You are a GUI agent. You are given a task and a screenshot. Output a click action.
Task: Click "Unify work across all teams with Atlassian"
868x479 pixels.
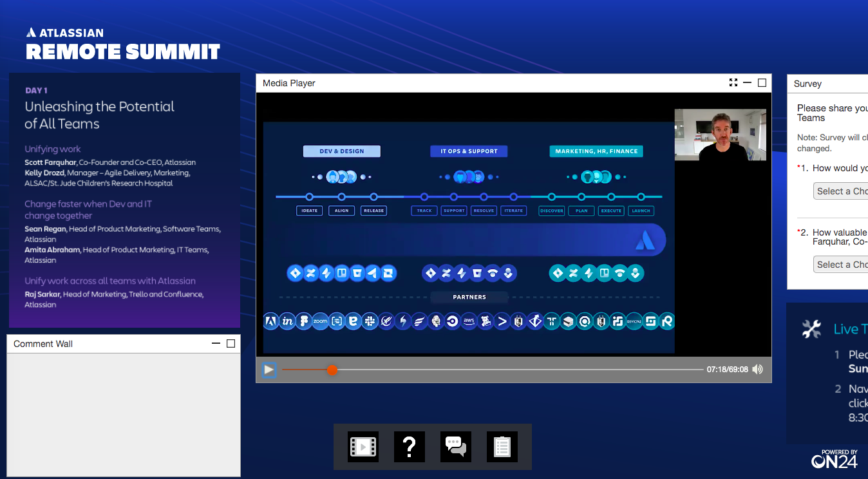click(x=110, y=281)
